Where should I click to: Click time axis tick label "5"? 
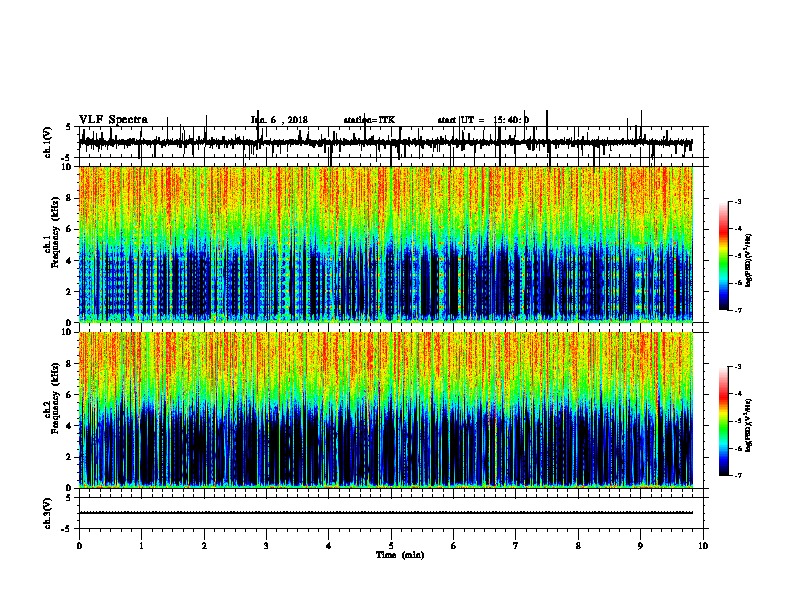(x=391, y=546)
